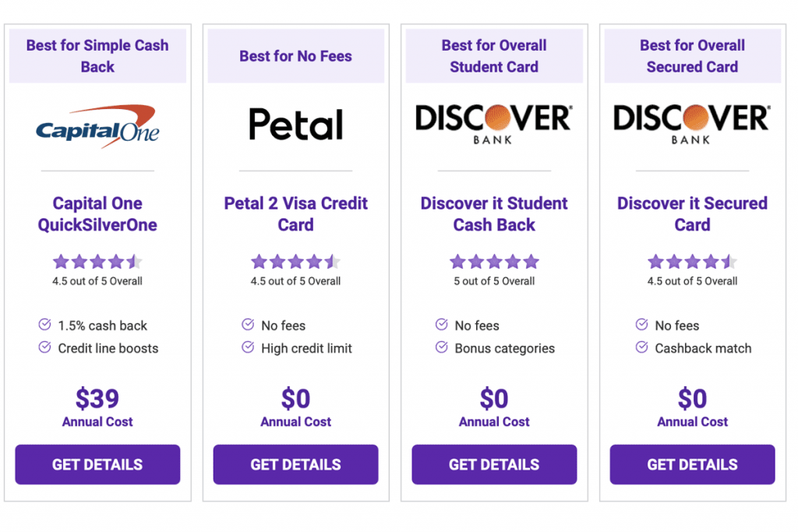Open Get Details for Discover it Secured Card
Viewport: 798px width, 532px height.
click(692, 464)
